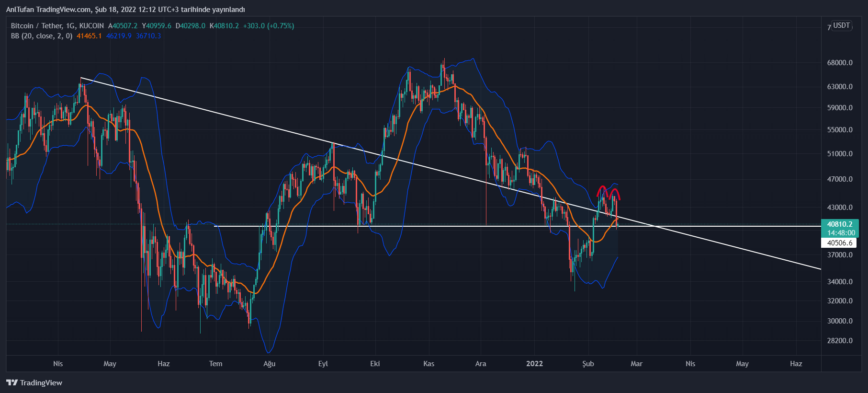Click the blue BB upper value 46219.9

[119, 36]
